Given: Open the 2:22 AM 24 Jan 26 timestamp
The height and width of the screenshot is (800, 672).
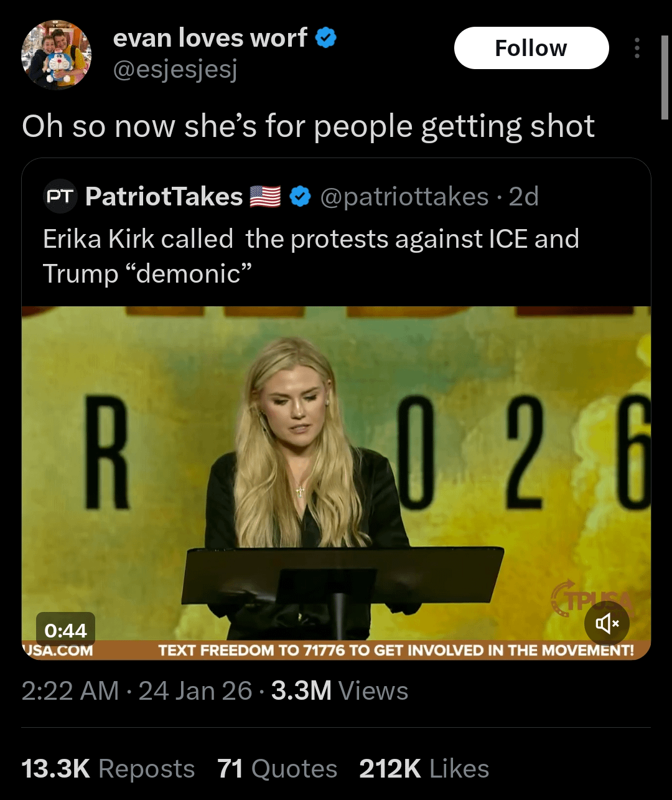Looking at the screenshot, I should coord(136,690).
